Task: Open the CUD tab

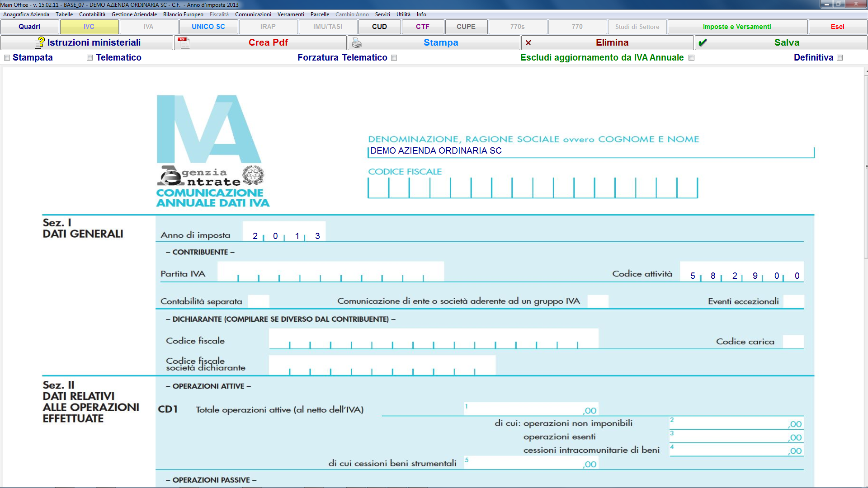Action: point(379,27)
